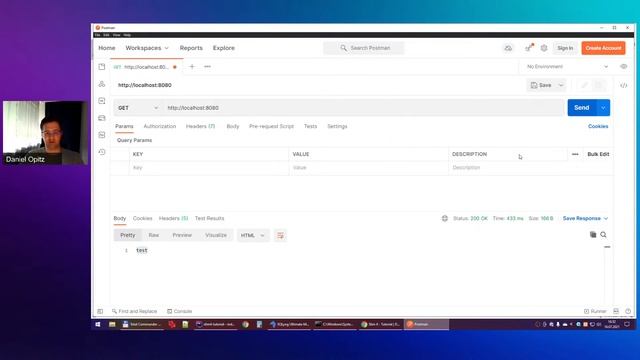
Task: Open the Send options dropdown arrow
Action: pos(603,108)
